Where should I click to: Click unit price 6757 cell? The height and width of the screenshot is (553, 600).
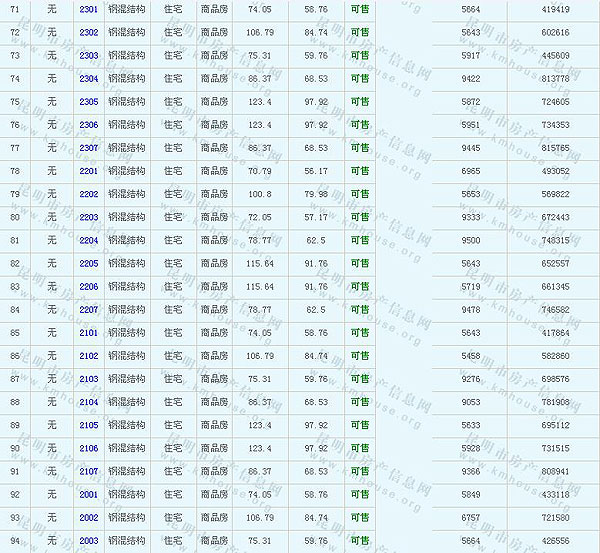click(x=471, y=518)
